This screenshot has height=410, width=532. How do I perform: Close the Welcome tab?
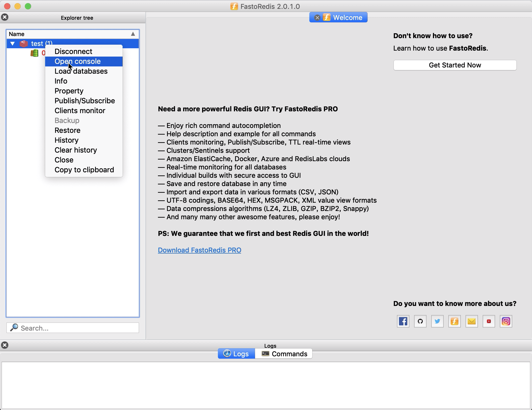coord(317,18)
